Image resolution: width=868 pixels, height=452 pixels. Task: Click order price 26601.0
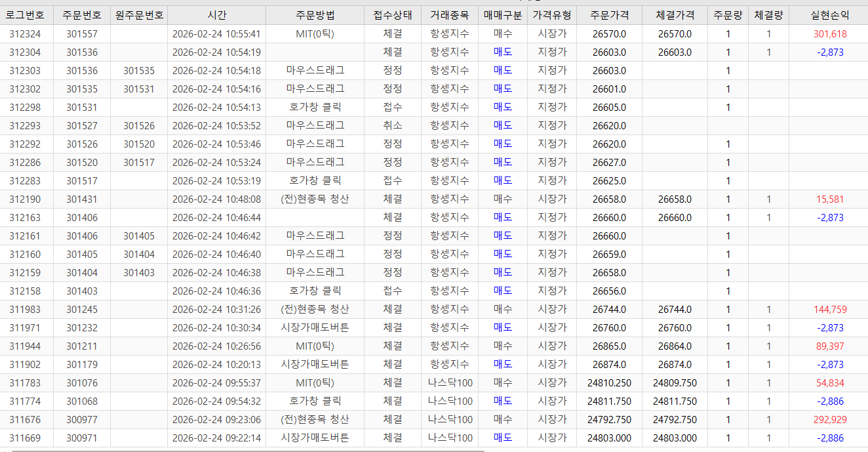[x=609, y=89]
